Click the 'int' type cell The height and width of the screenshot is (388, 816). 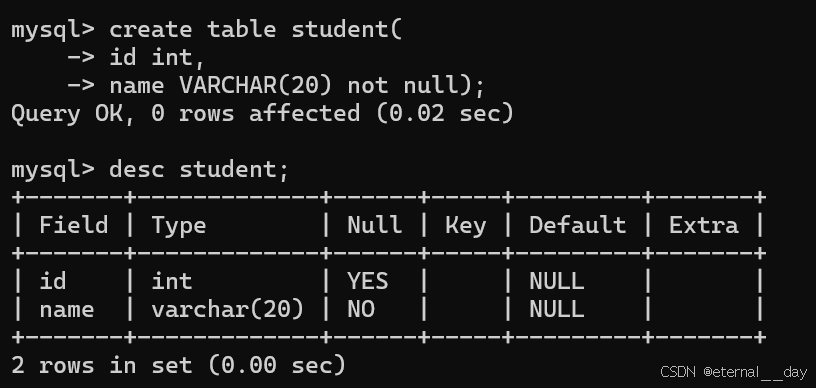(x=172, y=282)
